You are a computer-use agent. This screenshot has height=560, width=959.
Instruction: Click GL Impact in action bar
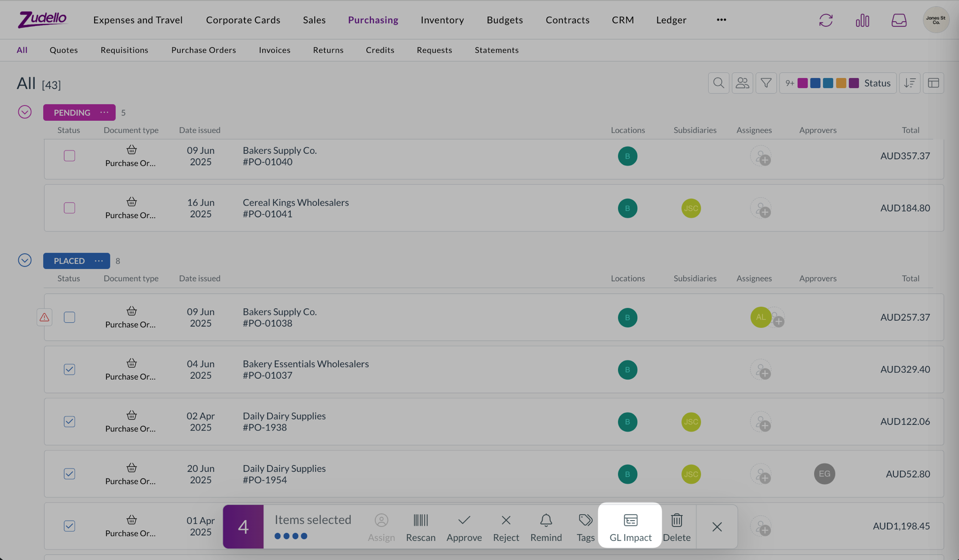[630, 526]
